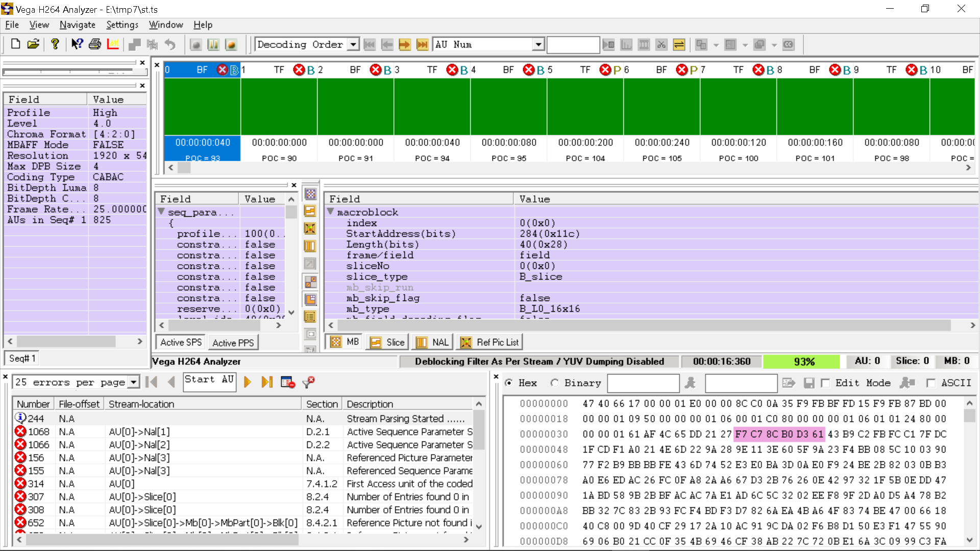Select the Binary radio button
This screenshot has width=980, height=551.
(x=555, y=383)
